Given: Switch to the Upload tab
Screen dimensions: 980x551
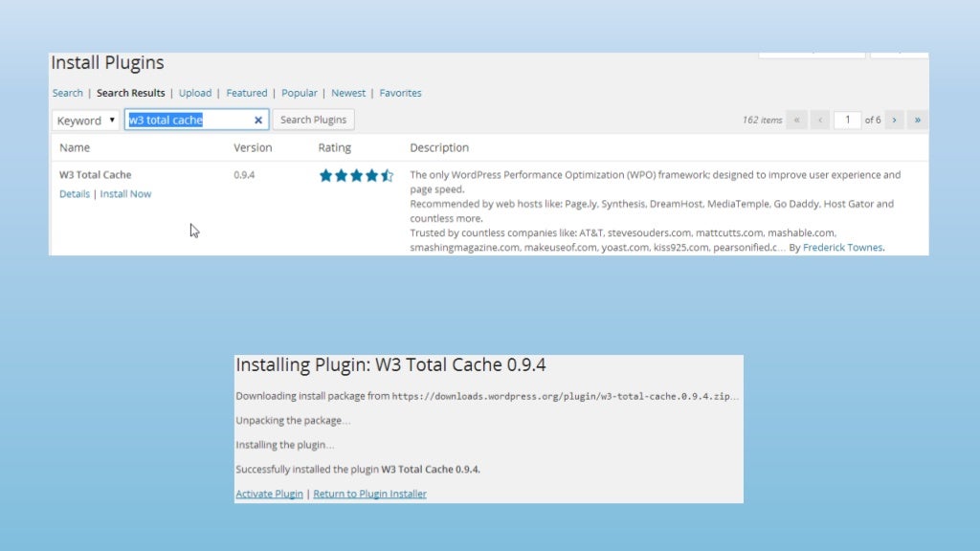Looking at the screenshot, I should [x=195, y=93].
